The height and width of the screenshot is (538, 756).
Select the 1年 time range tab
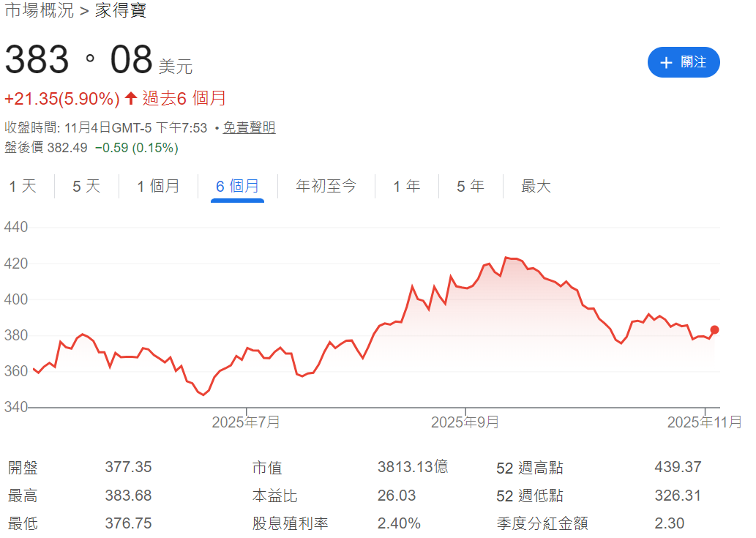[407, 186]
